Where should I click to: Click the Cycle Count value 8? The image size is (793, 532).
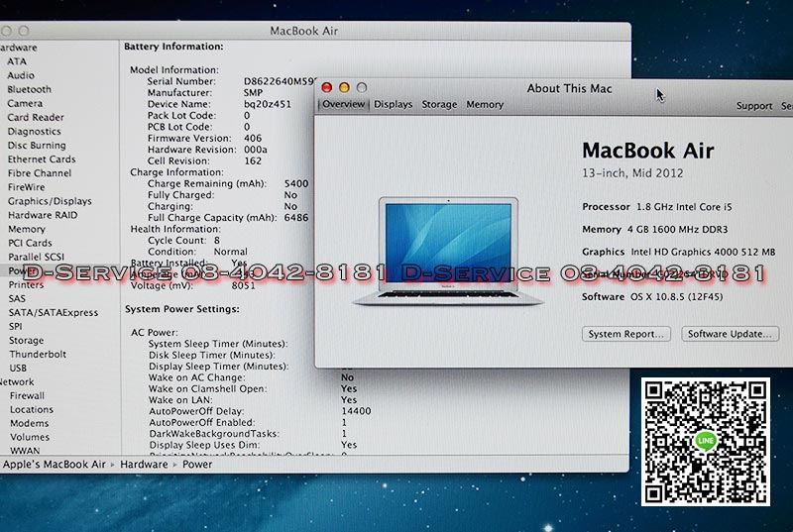(x=217, y=241)
